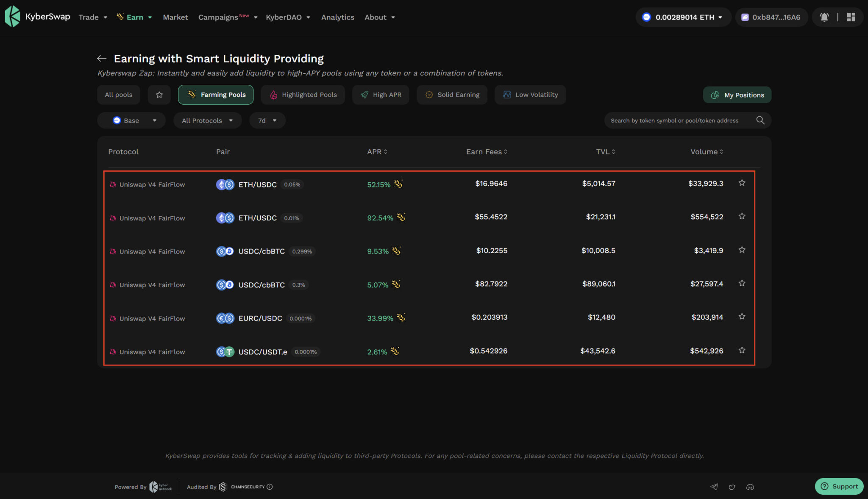Viewport: 868px width, 499px height.
Task: Favorite the USDC/USDT.e pool star
Action: click(742, 350)
